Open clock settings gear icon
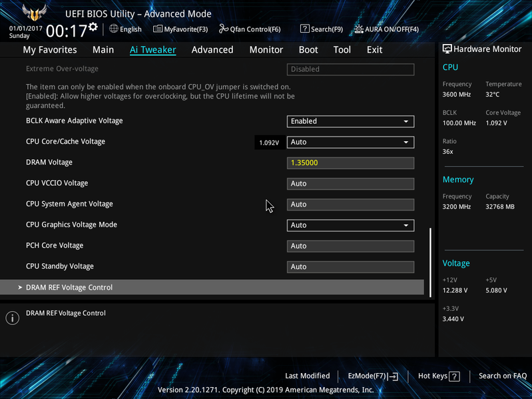Viewport: 532px width, 399px height. pyautogui.click(x=93, y=27)
